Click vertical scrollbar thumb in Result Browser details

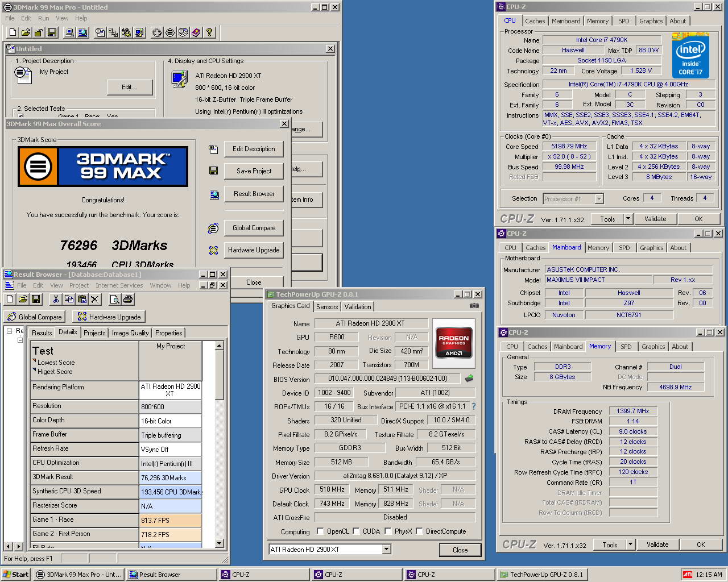[220, 375]
